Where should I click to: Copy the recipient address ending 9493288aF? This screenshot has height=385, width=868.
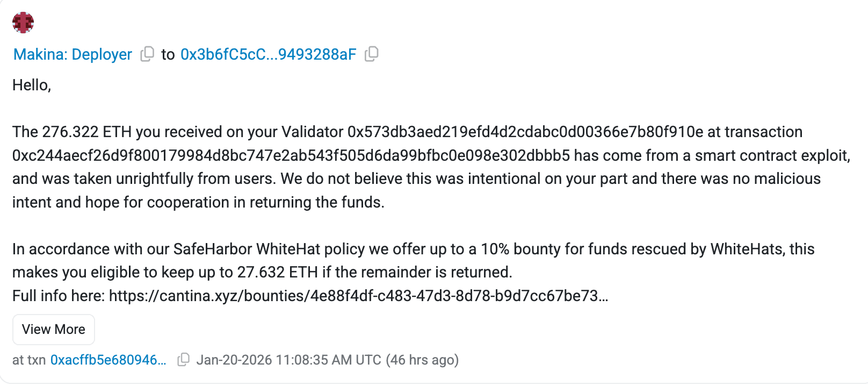(372, 54)
